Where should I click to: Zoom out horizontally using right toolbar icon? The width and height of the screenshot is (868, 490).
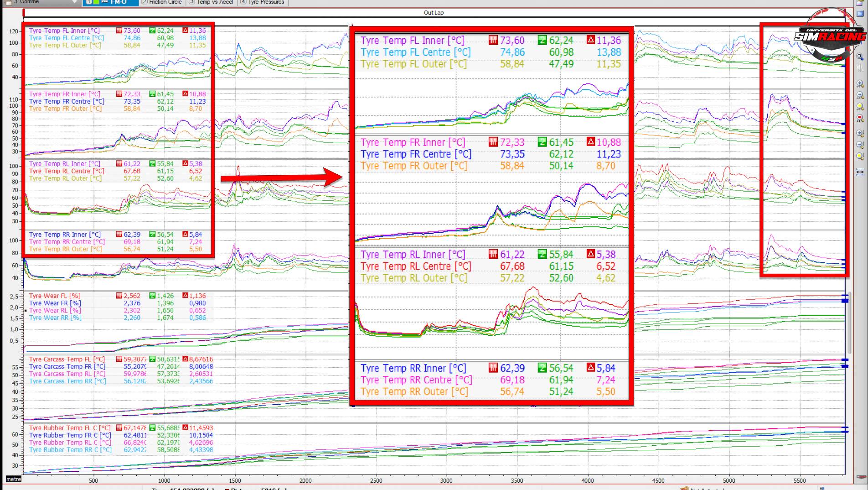pyautogui.click(x=860, y=95)
